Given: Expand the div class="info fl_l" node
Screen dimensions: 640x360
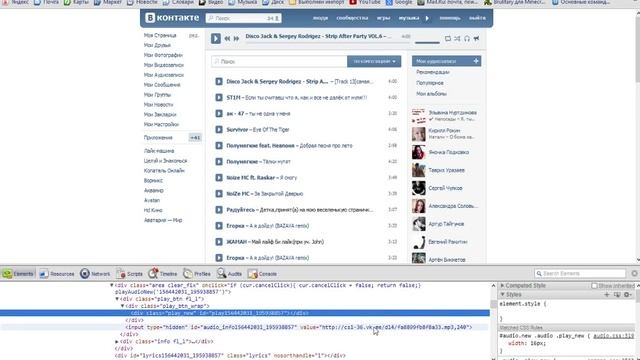Looking at the screenshot, I should click(x=117, y=342).
